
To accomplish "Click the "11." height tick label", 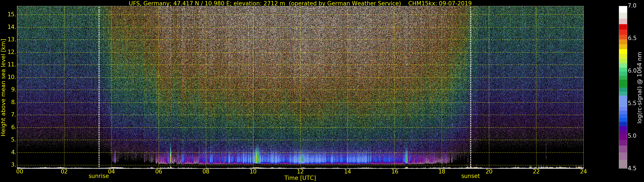I will (x=12, y=65).
